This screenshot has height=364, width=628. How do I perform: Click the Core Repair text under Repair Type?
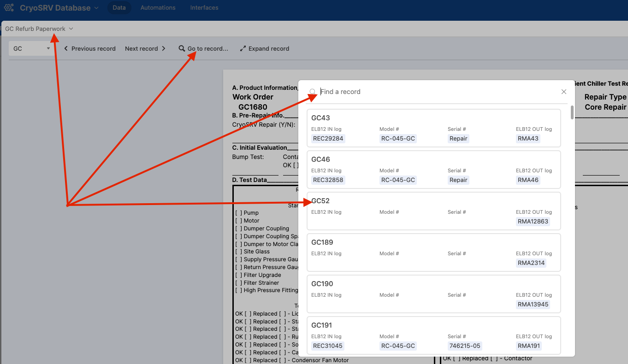coord(605,107)
